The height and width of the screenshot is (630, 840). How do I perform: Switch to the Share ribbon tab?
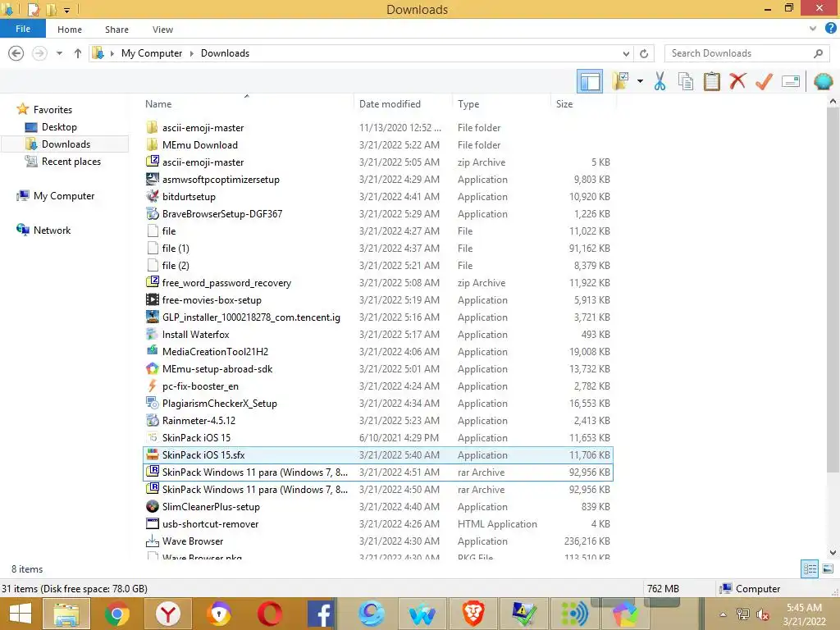pyautogui.click(x=116, y=30)
